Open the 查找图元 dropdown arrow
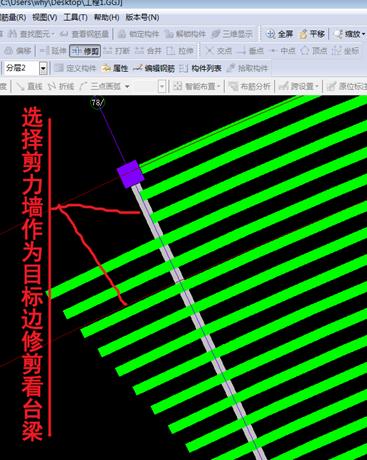 tap(53, 34)
